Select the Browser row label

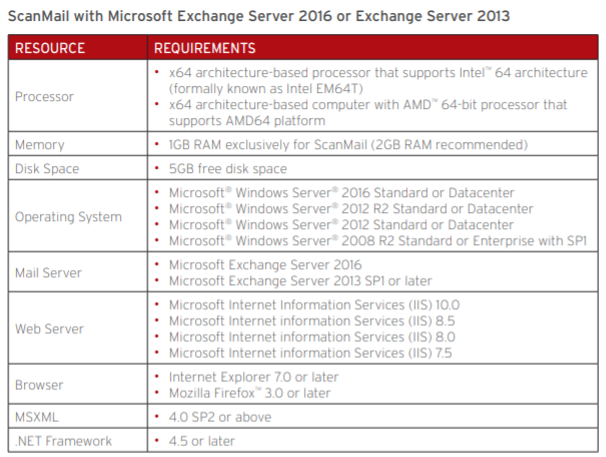coord(39,384)
